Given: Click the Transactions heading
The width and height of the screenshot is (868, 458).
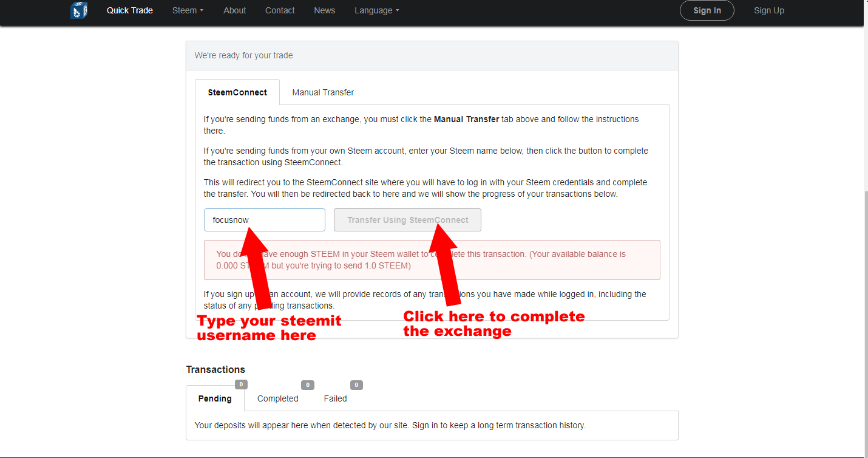Looking at the screenshot, I should [x=215, y=369].
